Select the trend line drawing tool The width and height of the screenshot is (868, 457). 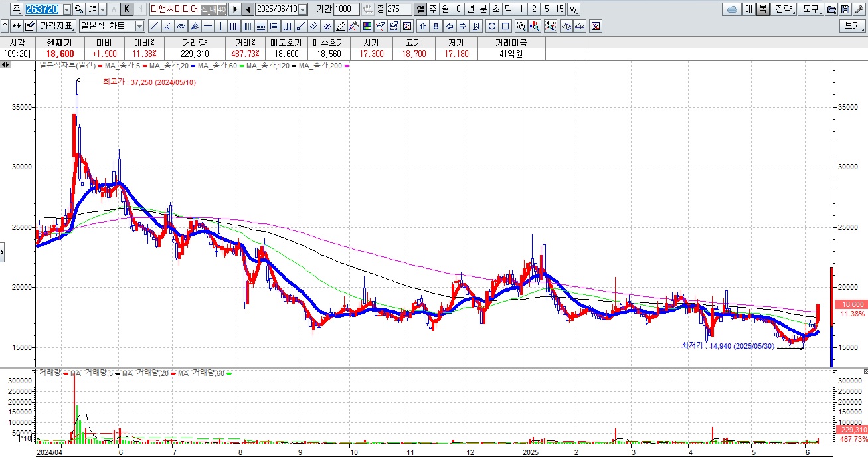point(155,26)
